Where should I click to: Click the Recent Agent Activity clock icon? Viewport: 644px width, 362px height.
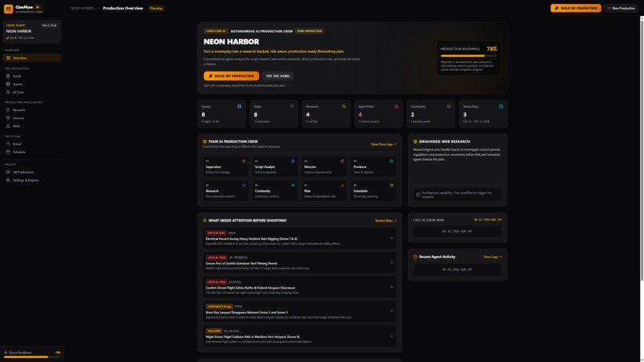pyautogui.click(x=415, y=257)
